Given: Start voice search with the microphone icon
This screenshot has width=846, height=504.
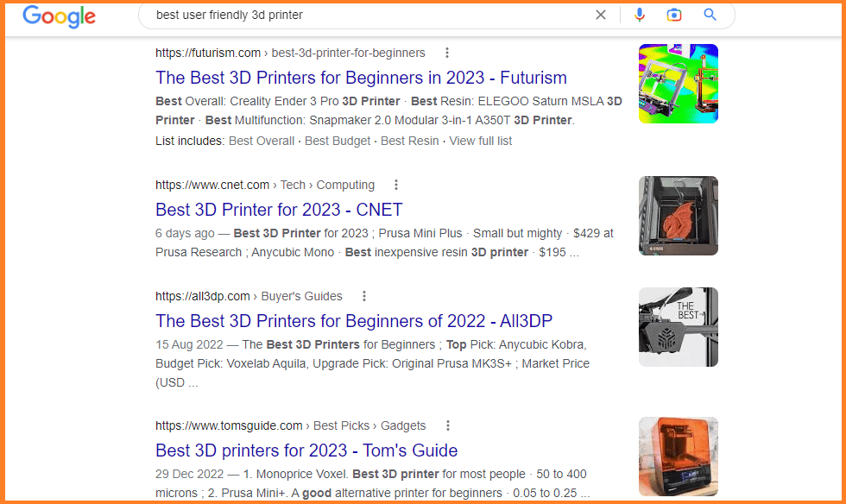Looking at the screenshot, I should pos(640,16).
